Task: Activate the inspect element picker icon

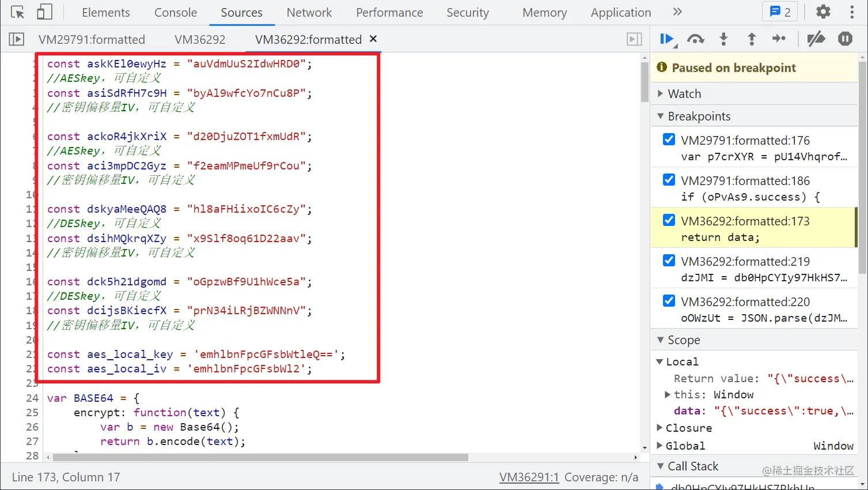Action: 18,12
